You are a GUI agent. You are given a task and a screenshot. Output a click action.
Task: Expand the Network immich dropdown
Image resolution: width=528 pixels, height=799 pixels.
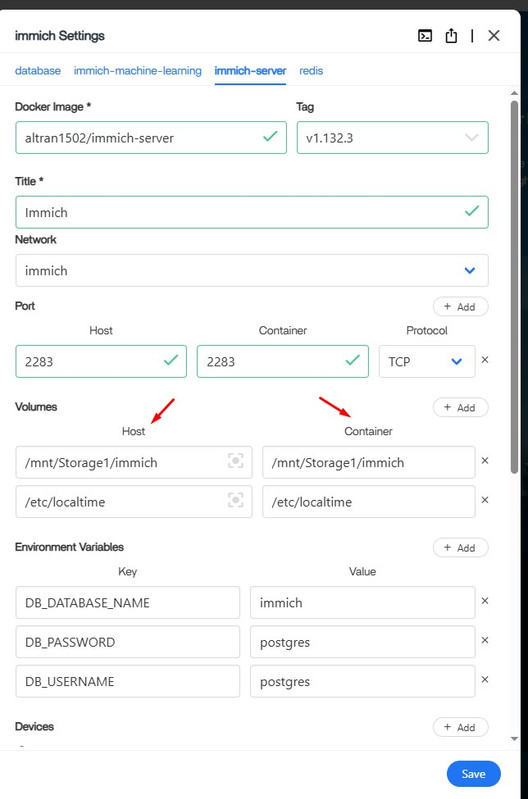[x=252, y=271]
